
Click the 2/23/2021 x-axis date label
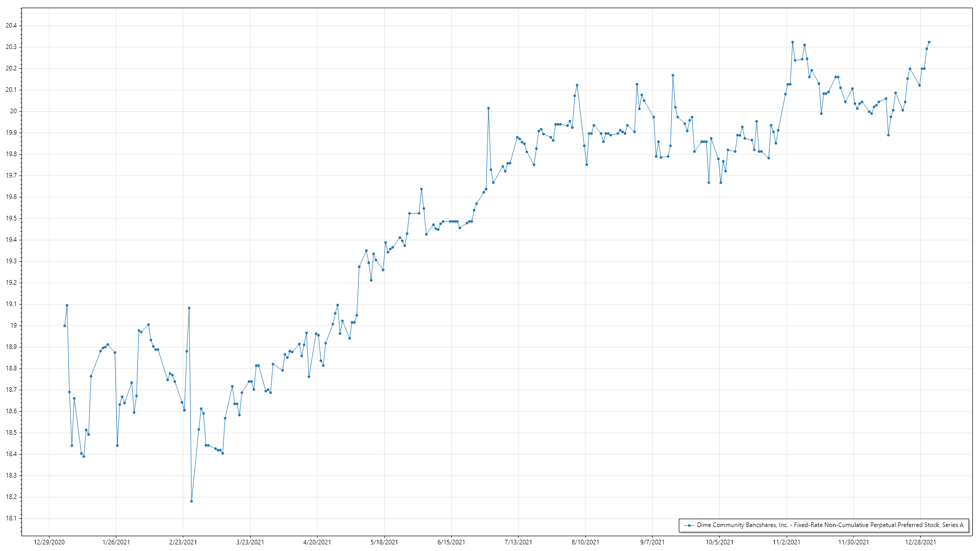point(183,542)
